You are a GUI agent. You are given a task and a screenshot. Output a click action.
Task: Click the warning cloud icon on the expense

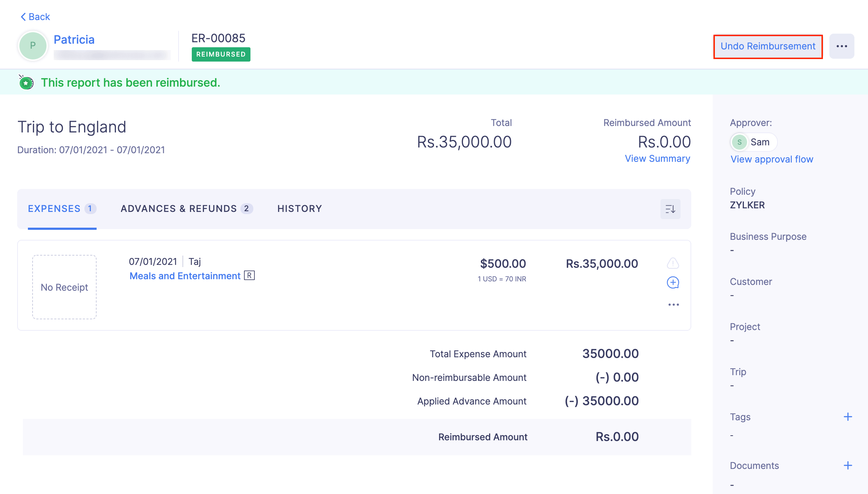click(x=673, y=263)
